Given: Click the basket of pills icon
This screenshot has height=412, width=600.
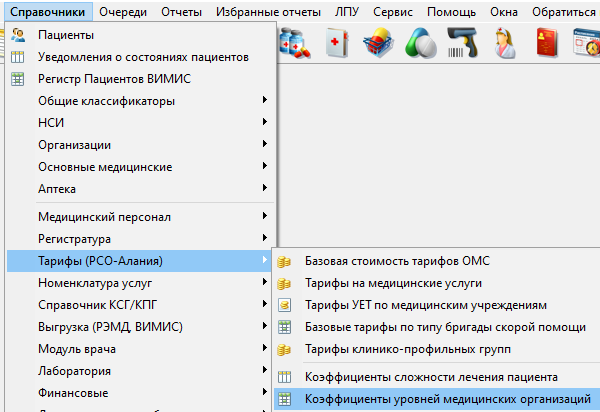Looking at the screenshot, I should [378, 43].
